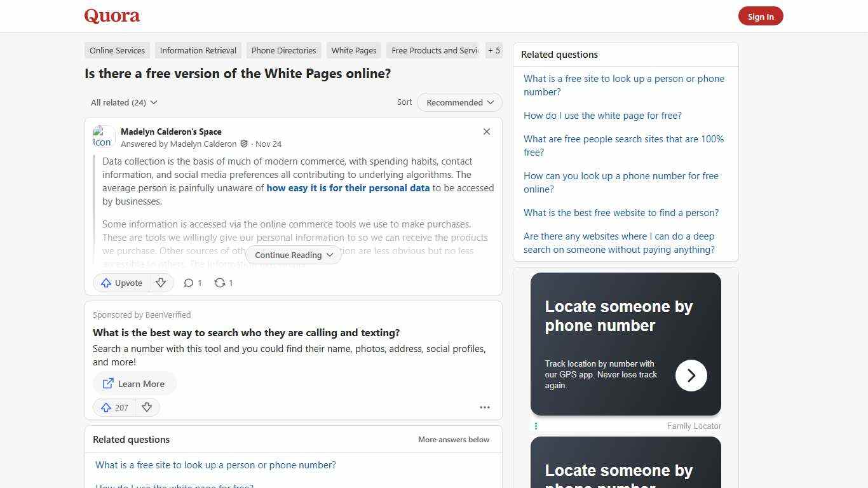Click the Quora logo
Image resolution: width=868 pixels, height=488 pixels.
click(111, 16)
